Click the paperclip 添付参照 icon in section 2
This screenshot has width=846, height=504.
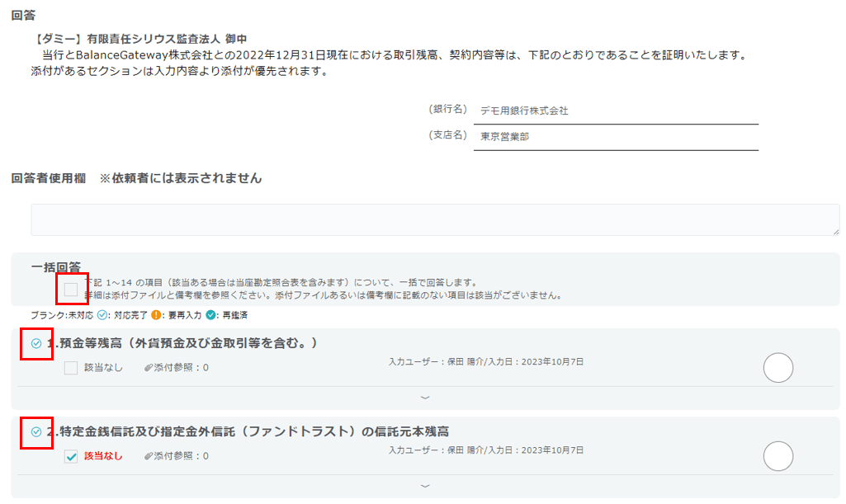pos(149,456)
